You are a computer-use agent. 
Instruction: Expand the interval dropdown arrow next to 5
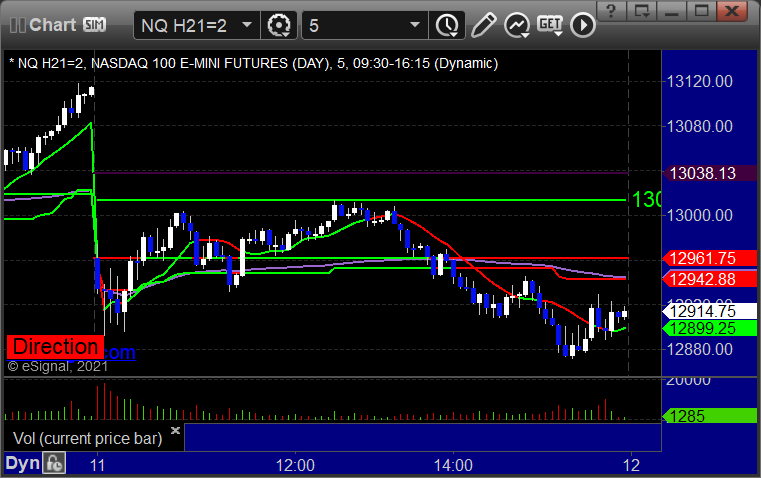[414, 25]
